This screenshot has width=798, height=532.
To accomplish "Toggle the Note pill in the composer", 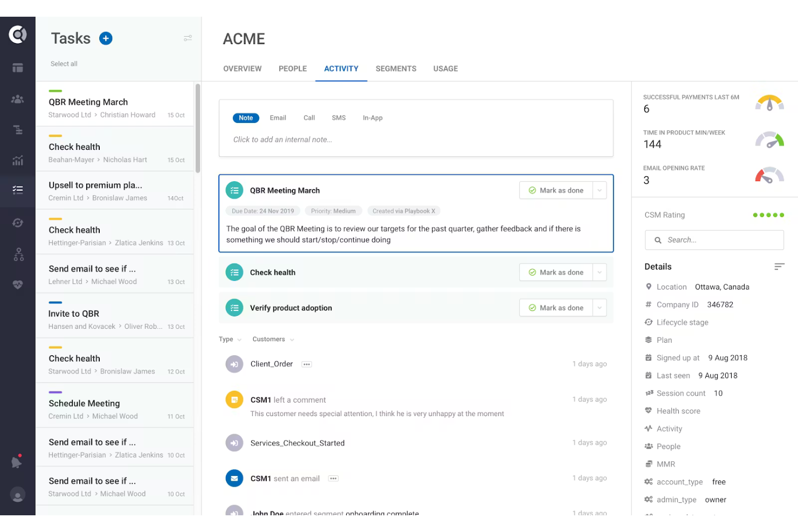I will (x=246, y=118).
